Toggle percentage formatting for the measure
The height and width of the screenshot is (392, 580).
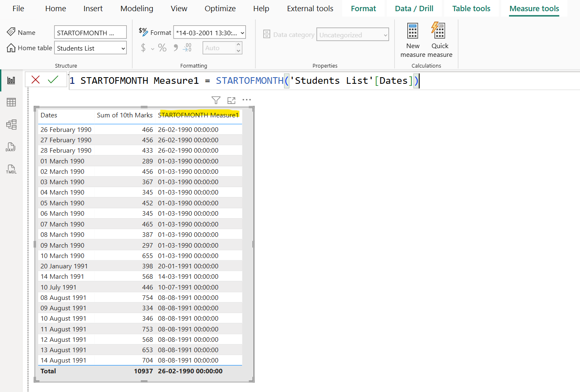tap(162, 48)
